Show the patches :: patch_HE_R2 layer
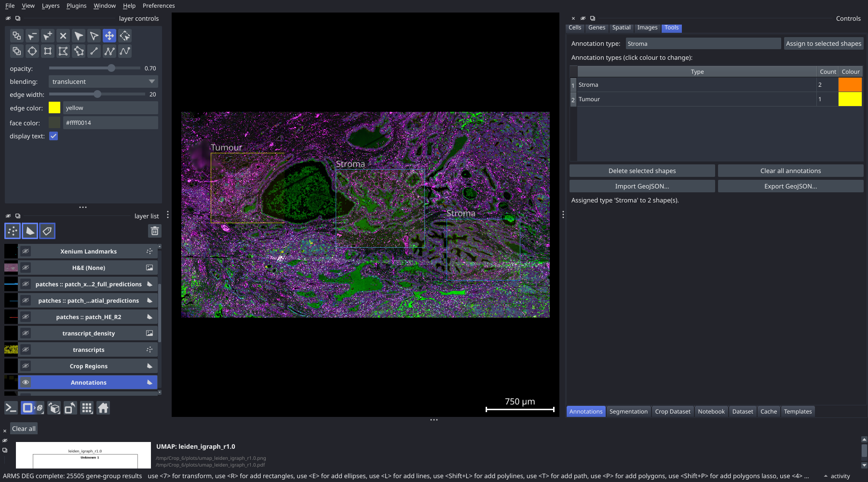This screenshot has width=868, height=482. (x=26, y=317)
